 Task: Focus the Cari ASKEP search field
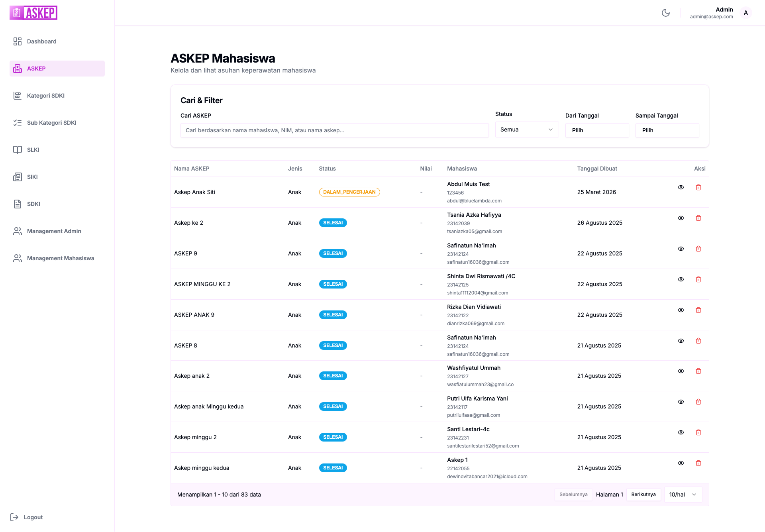(334, 130)
